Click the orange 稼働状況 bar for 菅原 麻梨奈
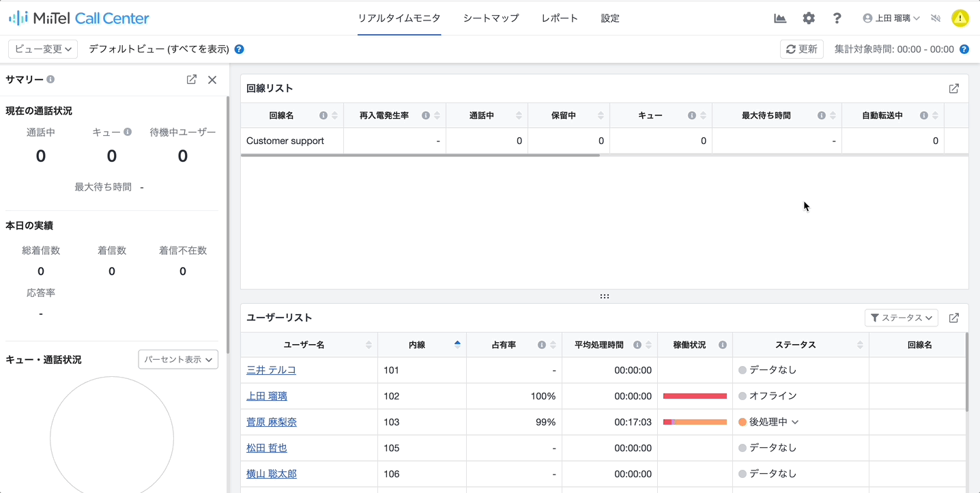Screen dimensions: 980x493 pyautogui.click(x=701, y=422)
